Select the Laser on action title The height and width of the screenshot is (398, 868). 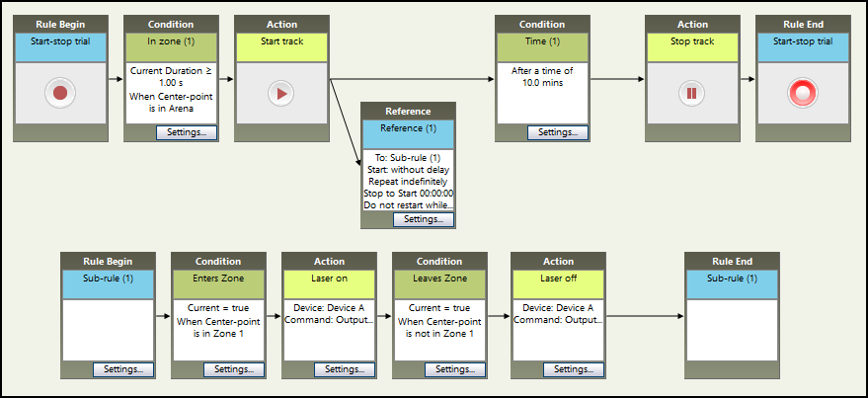[x=329, y=279]
